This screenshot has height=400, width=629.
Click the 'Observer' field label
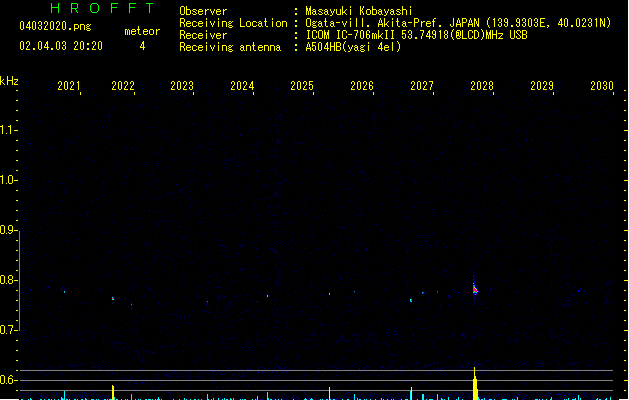(x=203, y=11)
